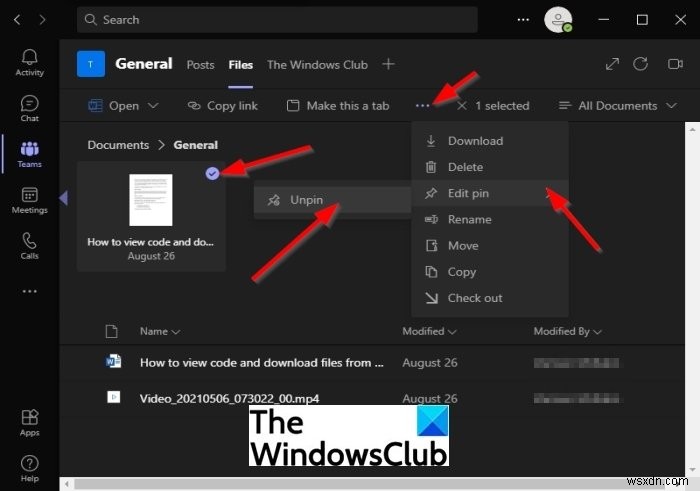Viewport: 700px width, 491px height.
Task: Go to Documents breadcrumb link
Action: click(118, 145)
